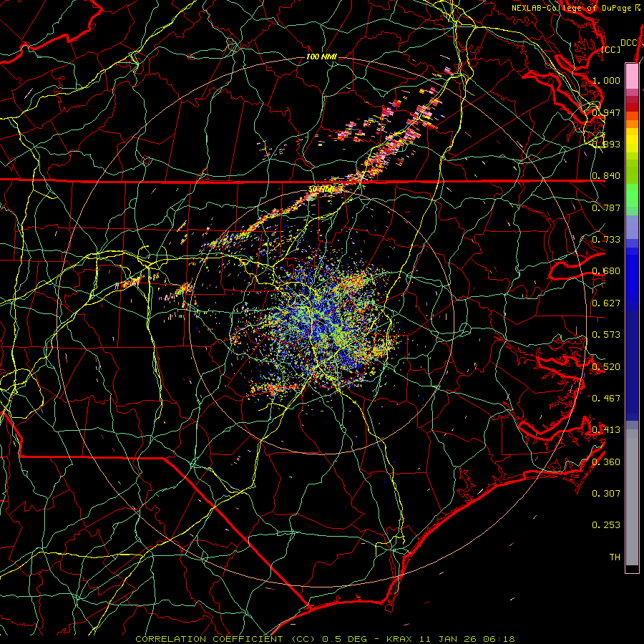644x644 pixels.
Task: Click the 50 NMI range ring label
Action: tap(321, 189)
